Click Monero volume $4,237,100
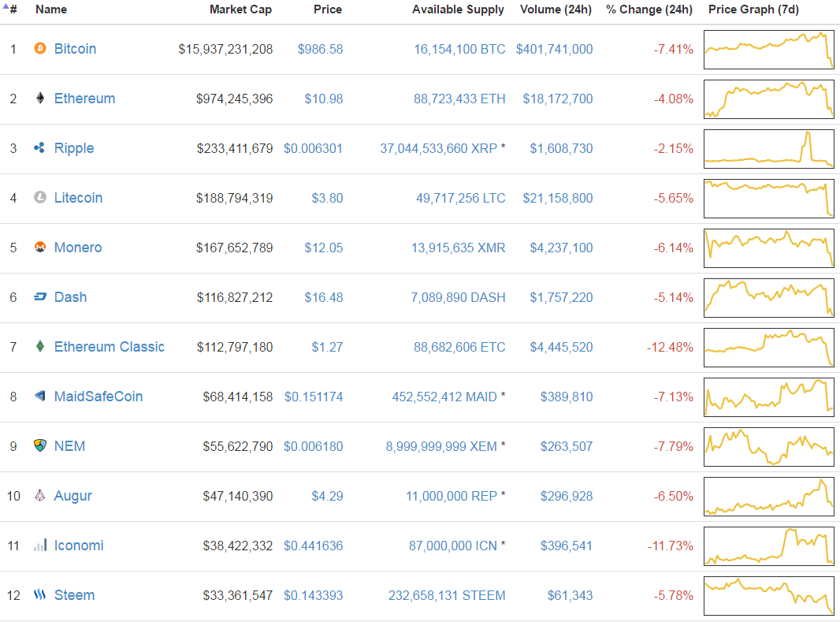 561,248
